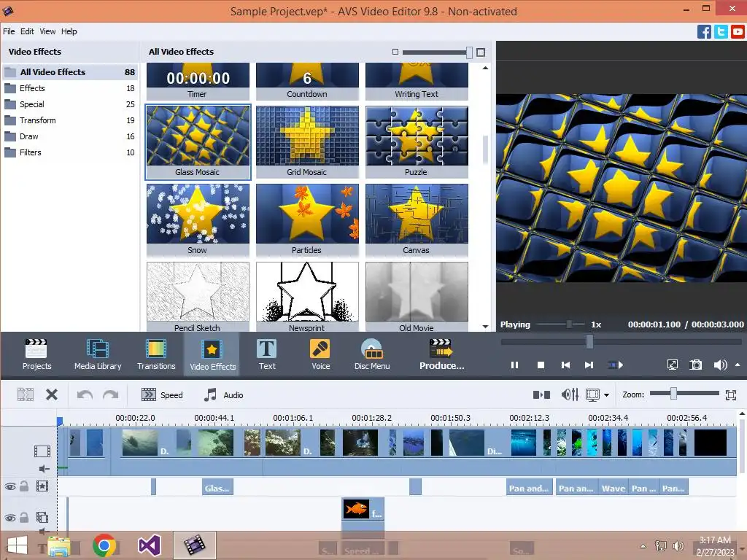Toggle visibility of the video effects track

click(10, 486)
